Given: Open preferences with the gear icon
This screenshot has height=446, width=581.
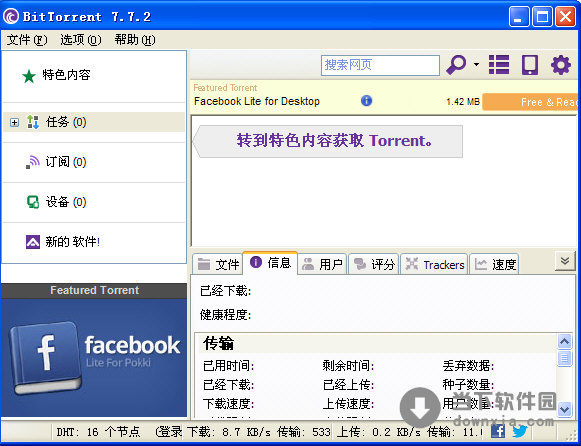Looking at the screenshot, I should (x=561, y=65).
